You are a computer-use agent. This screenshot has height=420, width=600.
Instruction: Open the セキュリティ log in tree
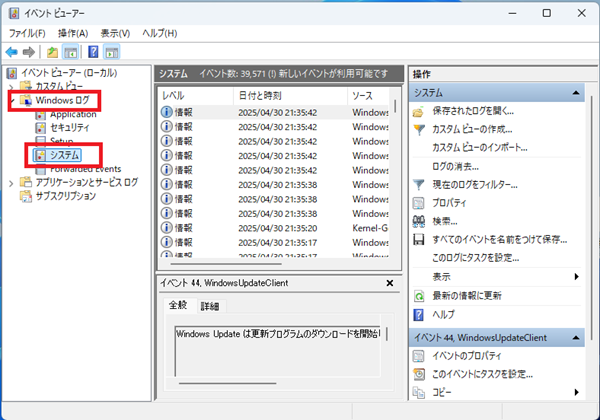[x=70, y=127]
